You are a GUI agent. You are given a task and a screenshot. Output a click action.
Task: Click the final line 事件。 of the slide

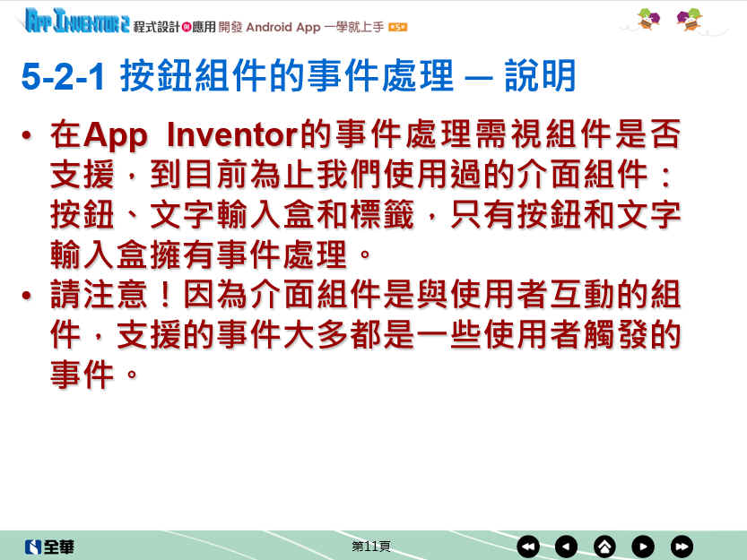(x=95, y=375)
